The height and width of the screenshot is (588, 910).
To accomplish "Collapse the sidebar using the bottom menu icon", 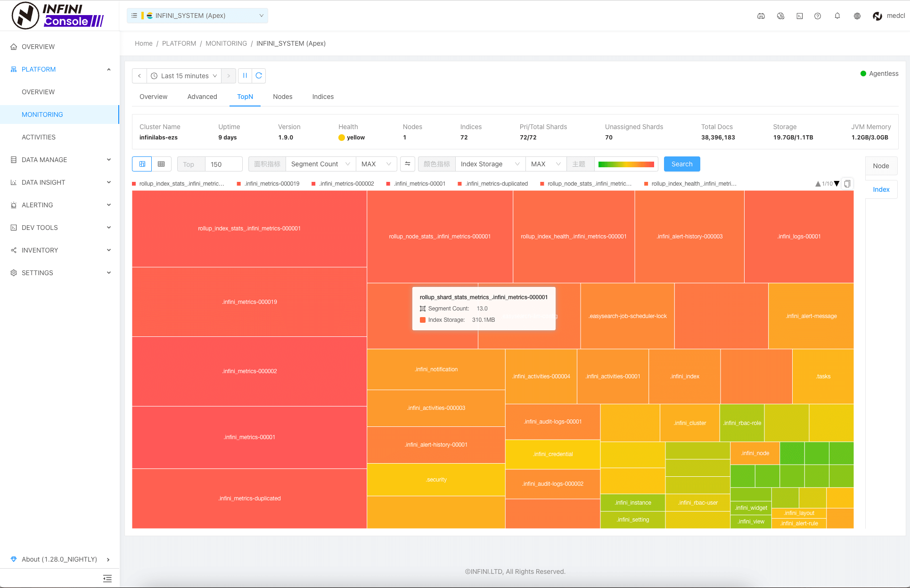I will (107, 579).
